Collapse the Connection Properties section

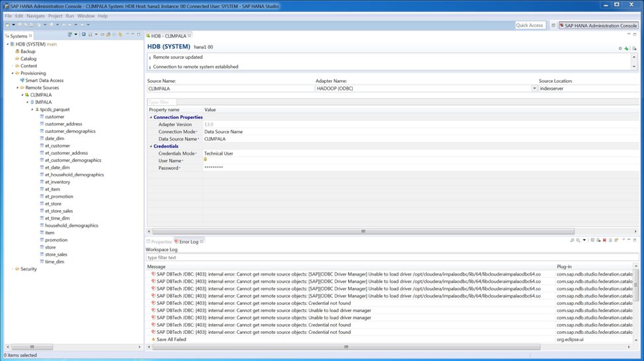(151, 117)
